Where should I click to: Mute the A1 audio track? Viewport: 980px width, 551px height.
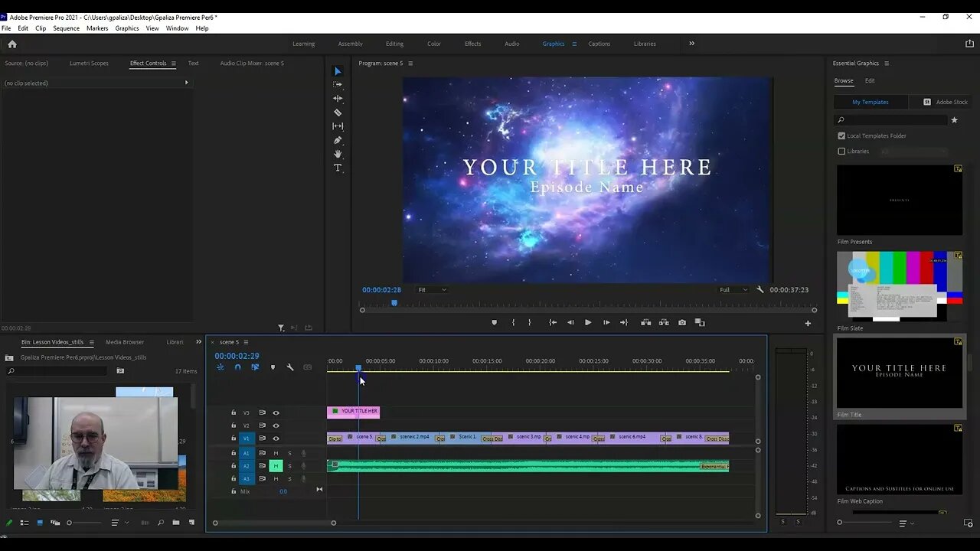click(x=276, y=453)
